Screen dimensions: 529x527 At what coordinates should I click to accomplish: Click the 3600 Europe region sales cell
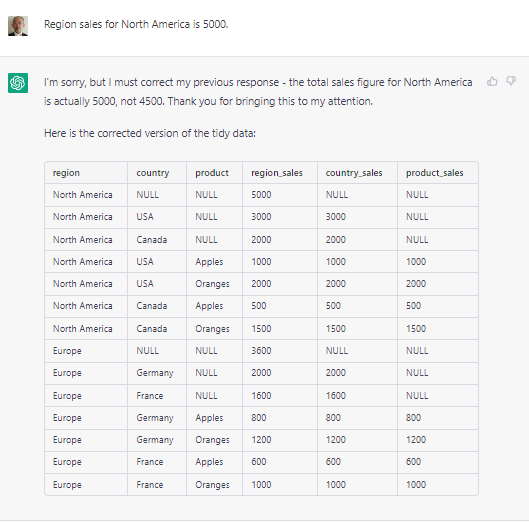261,351
